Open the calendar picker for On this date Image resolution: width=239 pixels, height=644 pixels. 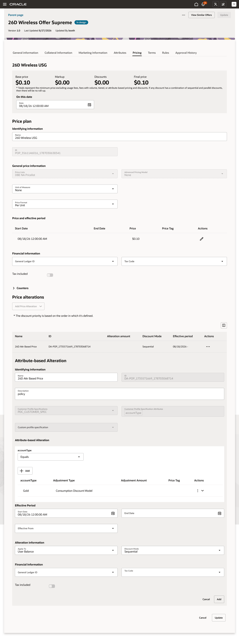[89, 105]
